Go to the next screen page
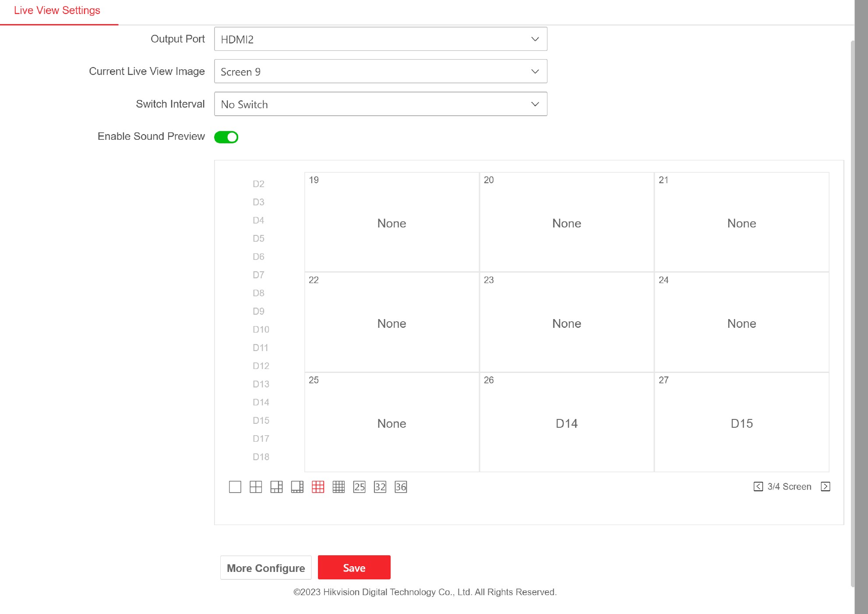 click(826, 486)
